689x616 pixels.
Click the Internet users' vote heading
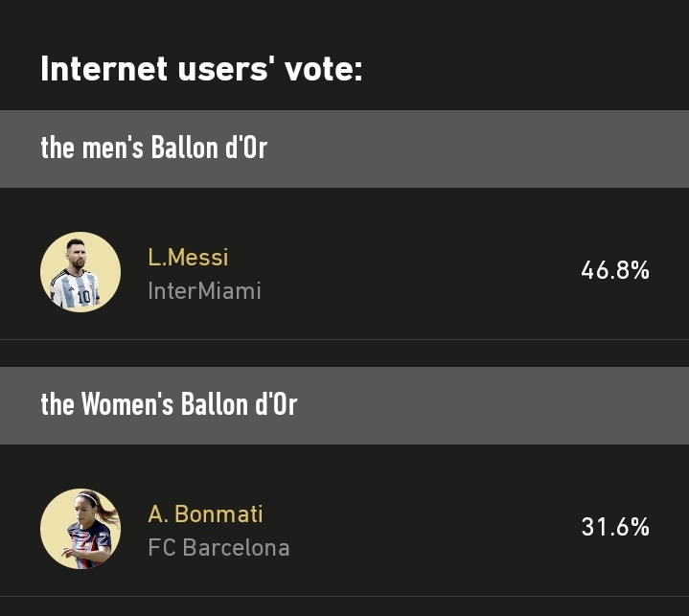(201, 69)
